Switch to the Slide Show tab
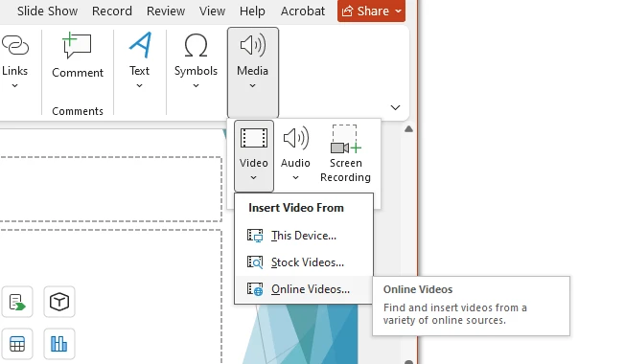625x364 pixels. point(47,11)
